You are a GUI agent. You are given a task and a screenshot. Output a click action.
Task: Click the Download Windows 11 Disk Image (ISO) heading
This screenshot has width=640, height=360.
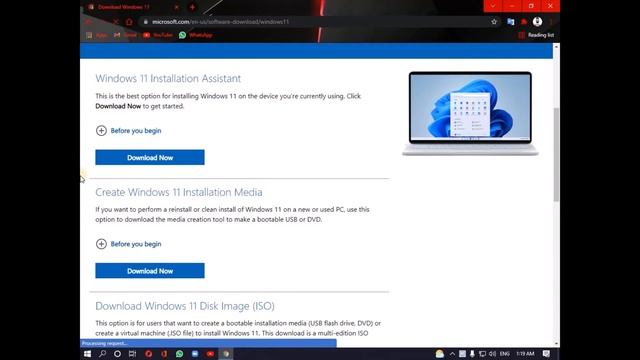(185, 306)
